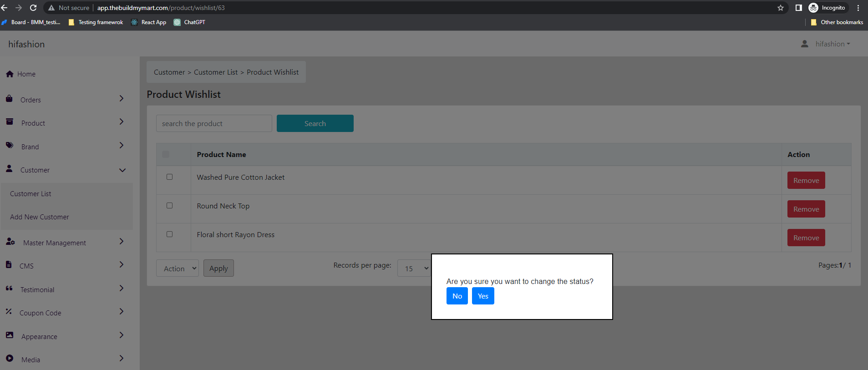
Task: Collapse the Customer menu chevron
Action: [122, 170]
